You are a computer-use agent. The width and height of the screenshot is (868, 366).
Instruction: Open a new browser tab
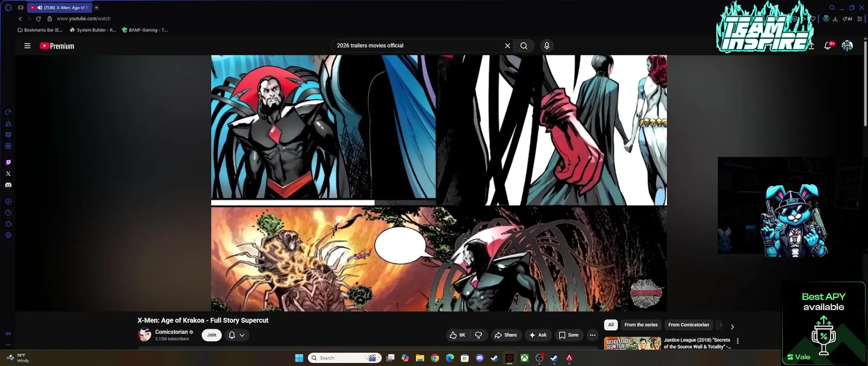pos(96,8)
